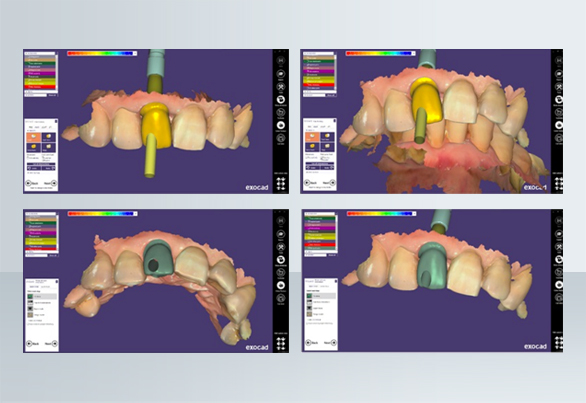This screenshot has width=586, height=403.
Task: Select the orange highlighted shape tile in the yellow front-view wizard
Action: tap(34, 137)
